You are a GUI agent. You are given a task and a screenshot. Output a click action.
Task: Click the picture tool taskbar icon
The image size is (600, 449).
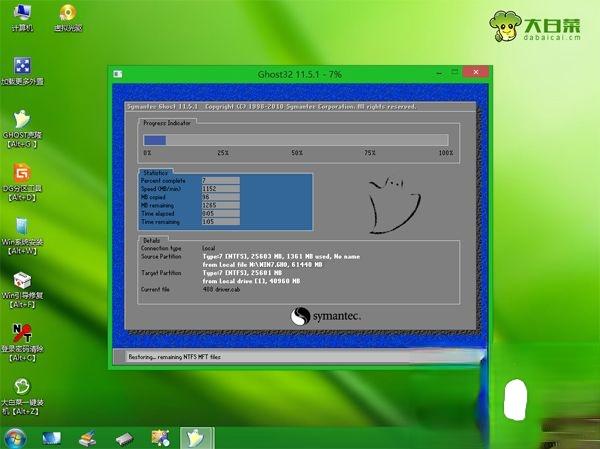pyautogui.click(x=160, y=439)
